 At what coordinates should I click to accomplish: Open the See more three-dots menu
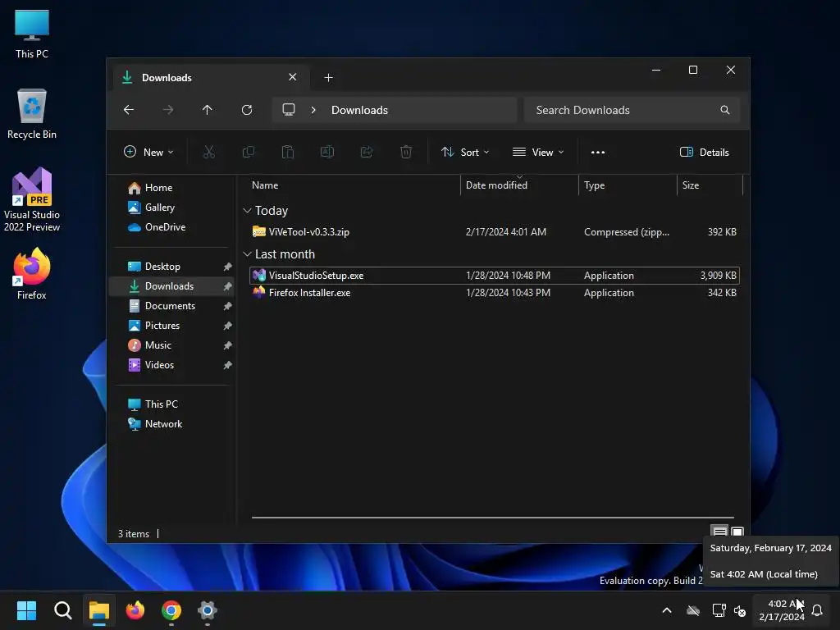[598, 152]
